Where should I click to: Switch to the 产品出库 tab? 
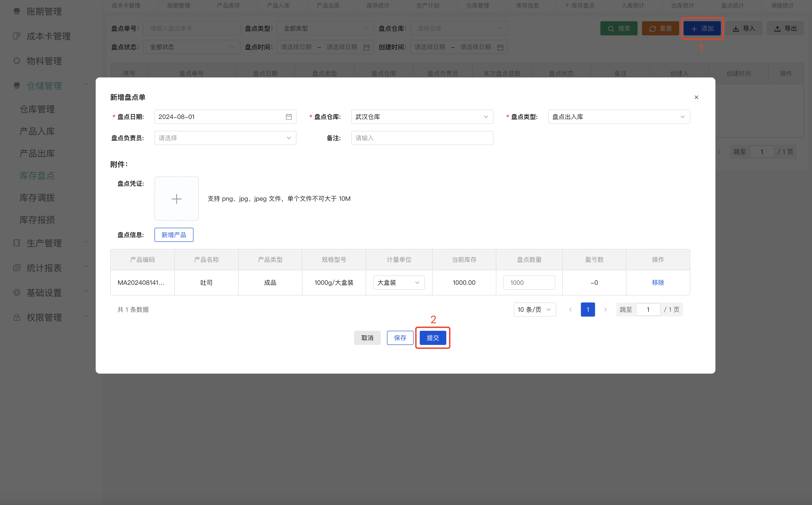pyautogui.click(x=328, y=5)
